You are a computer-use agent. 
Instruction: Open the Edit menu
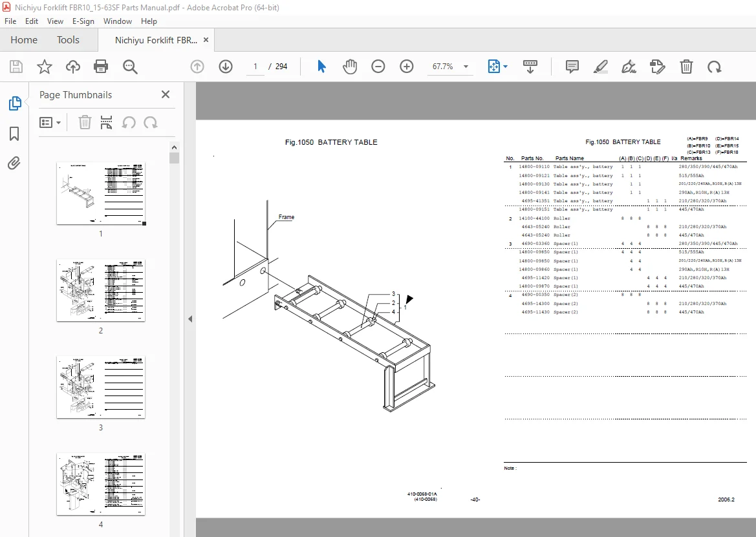pyautogui.click(x=31, y=21)
